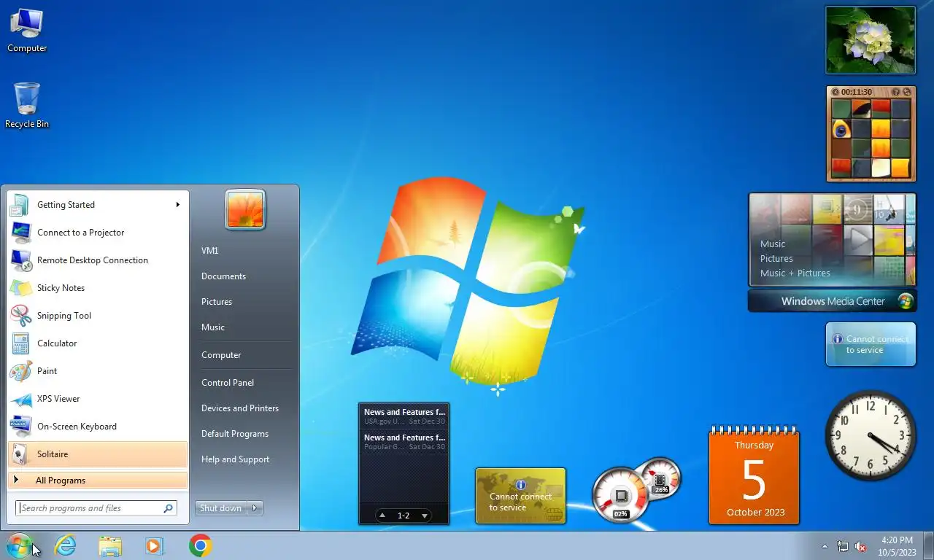This screenshot has height=560, width=934.
Task: Open the Computer desktop icon
Action: [x=27, y=31]
